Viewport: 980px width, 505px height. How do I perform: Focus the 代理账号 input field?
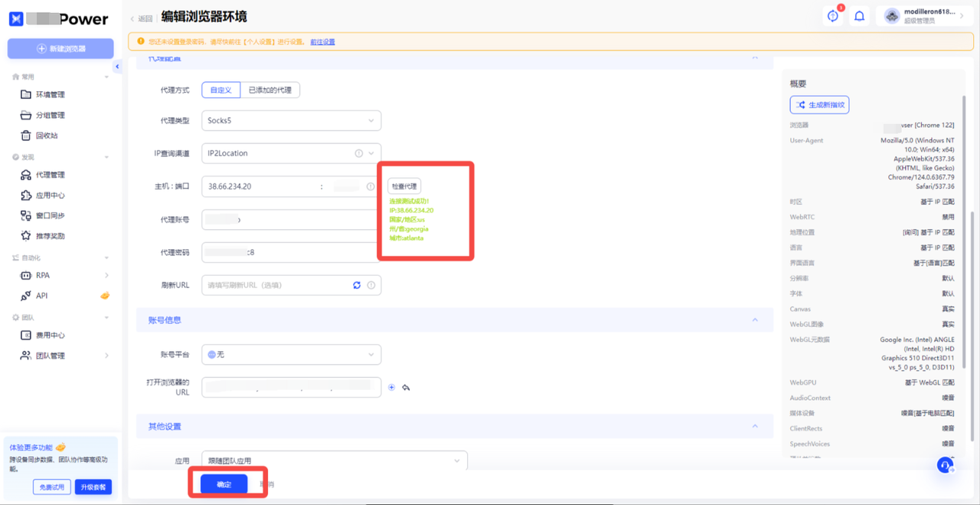pos(292,220)
